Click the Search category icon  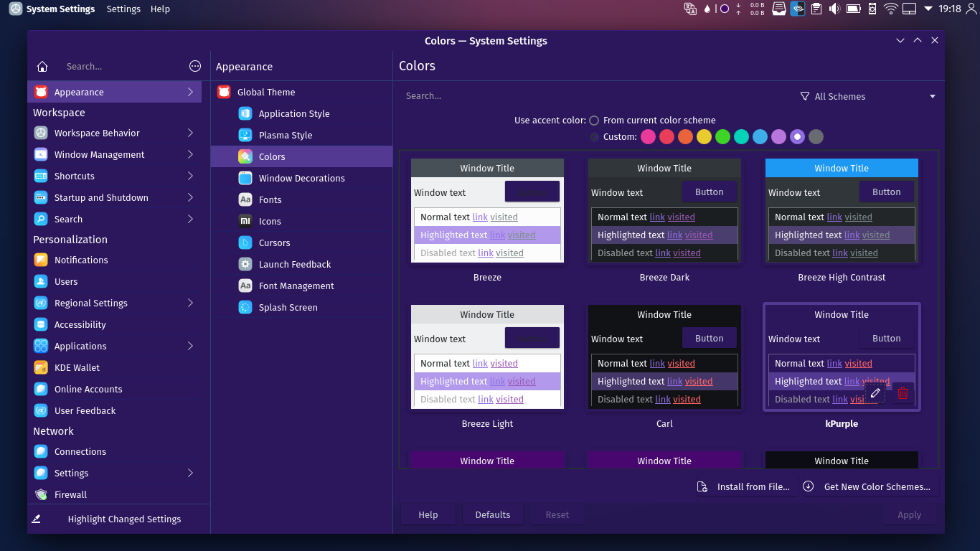pyautogui.click(x=41, y=219)
